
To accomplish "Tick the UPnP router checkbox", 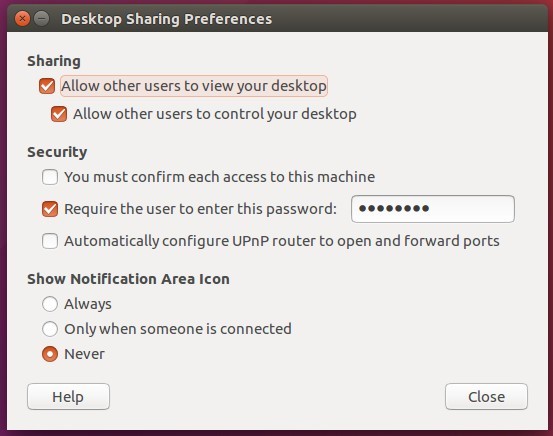I will click(x=50, y=241).
